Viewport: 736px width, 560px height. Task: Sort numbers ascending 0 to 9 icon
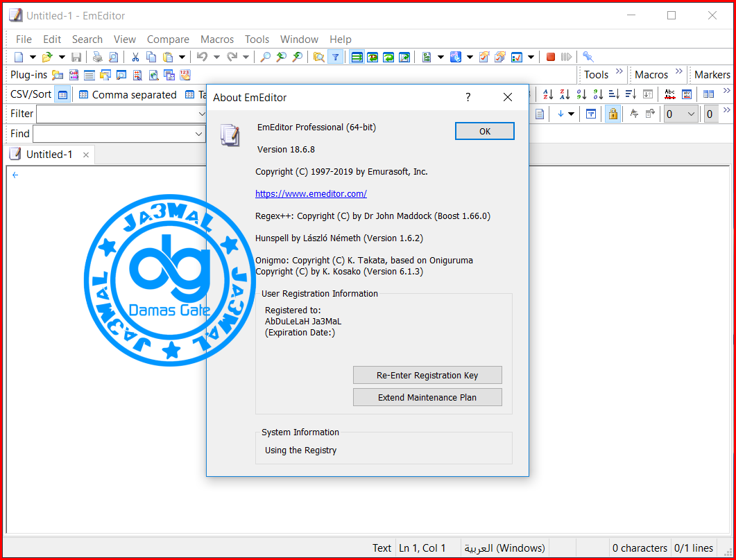point(581,94)
